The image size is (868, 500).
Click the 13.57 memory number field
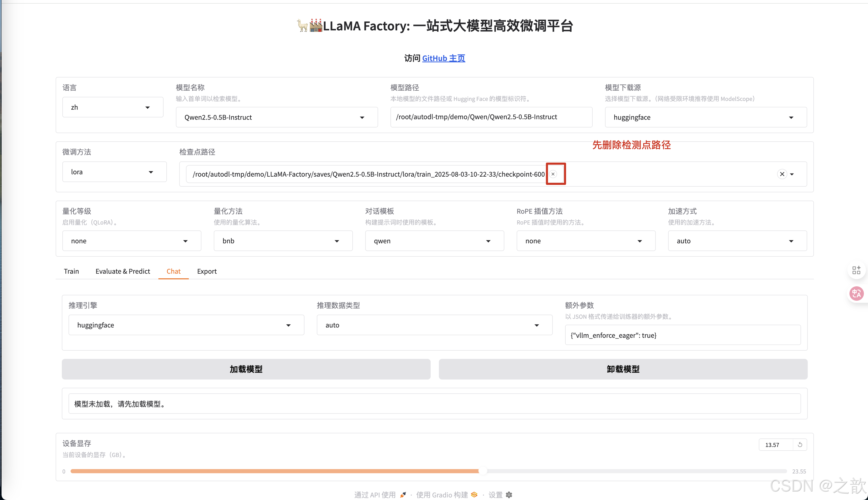(776, 445)
